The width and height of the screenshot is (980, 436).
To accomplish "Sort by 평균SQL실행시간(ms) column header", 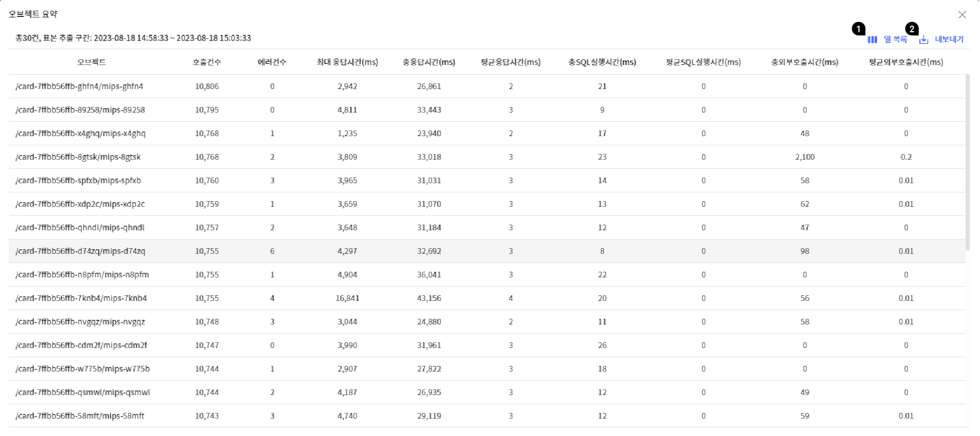I will pos(703,62).
